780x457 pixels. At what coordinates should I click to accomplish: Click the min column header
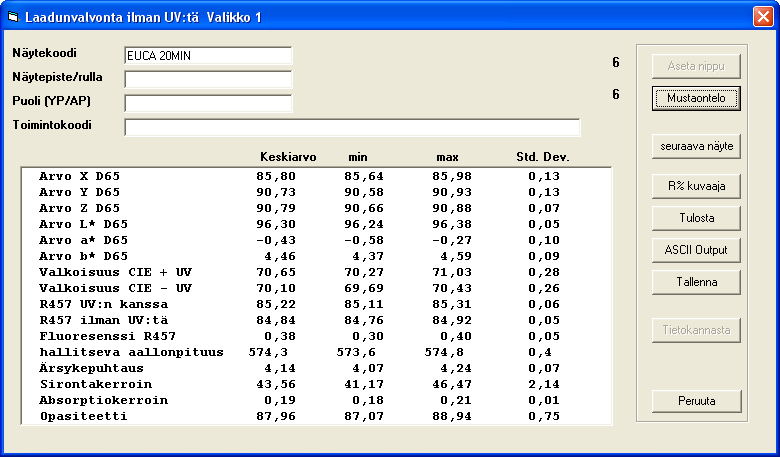tap(358, 157)
